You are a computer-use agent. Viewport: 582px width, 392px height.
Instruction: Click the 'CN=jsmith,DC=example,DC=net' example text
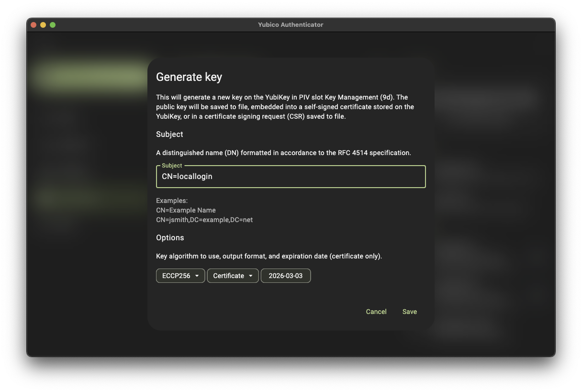point(204,220)
